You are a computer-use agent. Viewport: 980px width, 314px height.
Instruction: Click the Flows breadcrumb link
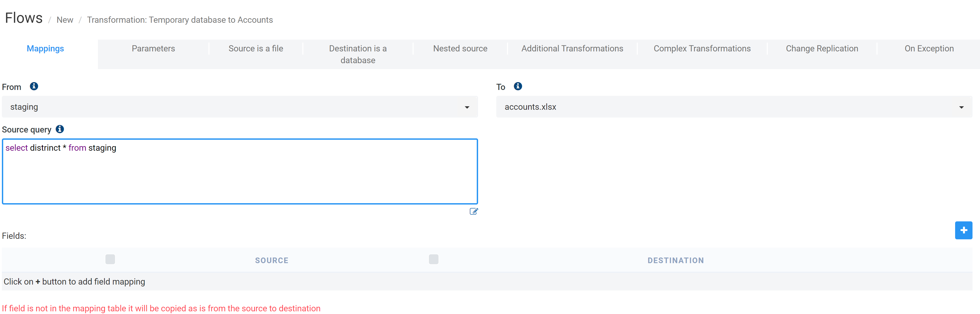point(24,18)
